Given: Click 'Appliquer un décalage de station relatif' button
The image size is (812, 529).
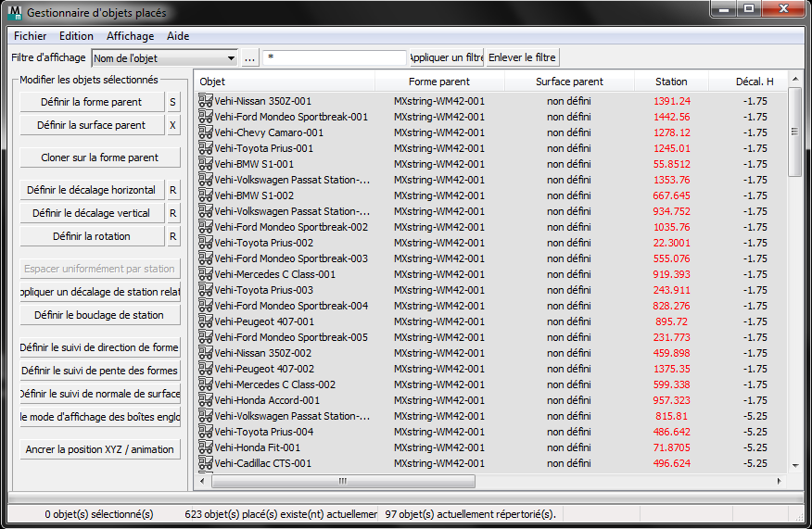Looking at the screenshot, I should pyautogui.click(x=100, y=292).
